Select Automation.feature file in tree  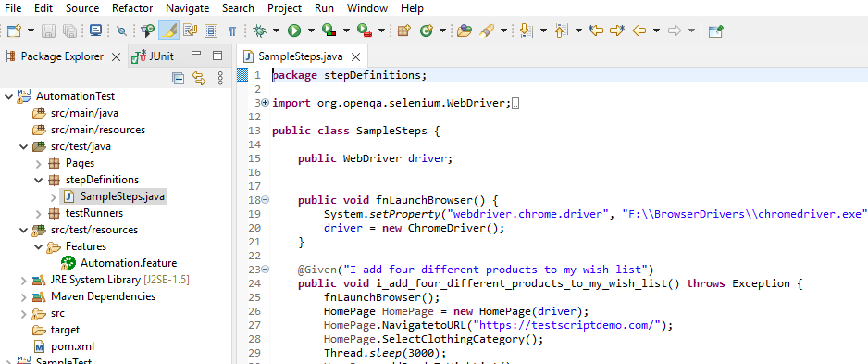(x=129, y=263)
